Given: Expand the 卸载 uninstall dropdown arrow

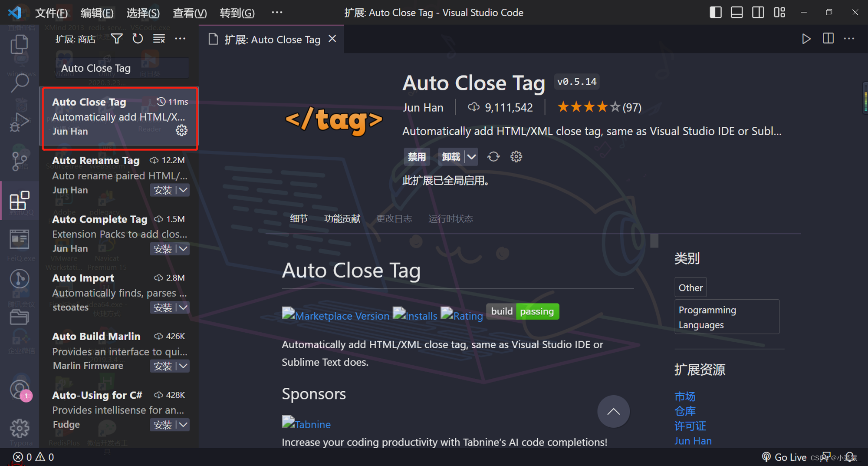Looking at the screenshot, I should 471,157.
